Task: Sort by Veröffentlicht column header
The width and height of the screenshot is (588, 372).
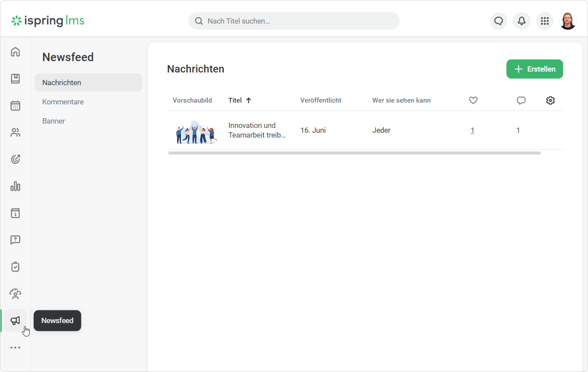Action: [321, 100]
